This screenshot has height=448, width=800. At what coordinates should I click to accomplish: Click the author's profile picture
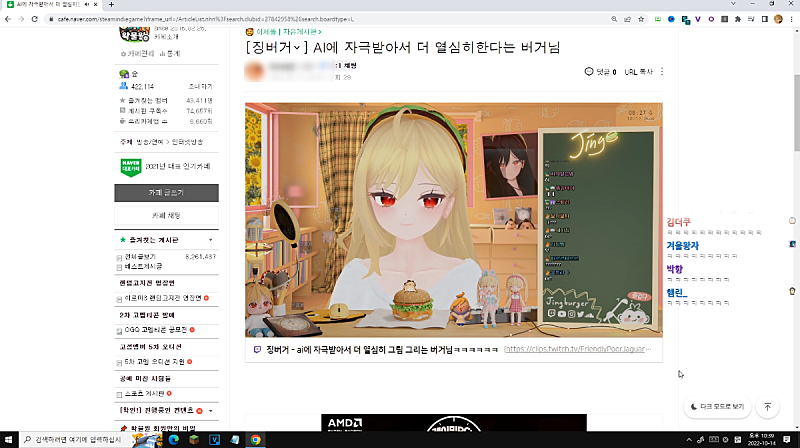[x=255, y=71]
